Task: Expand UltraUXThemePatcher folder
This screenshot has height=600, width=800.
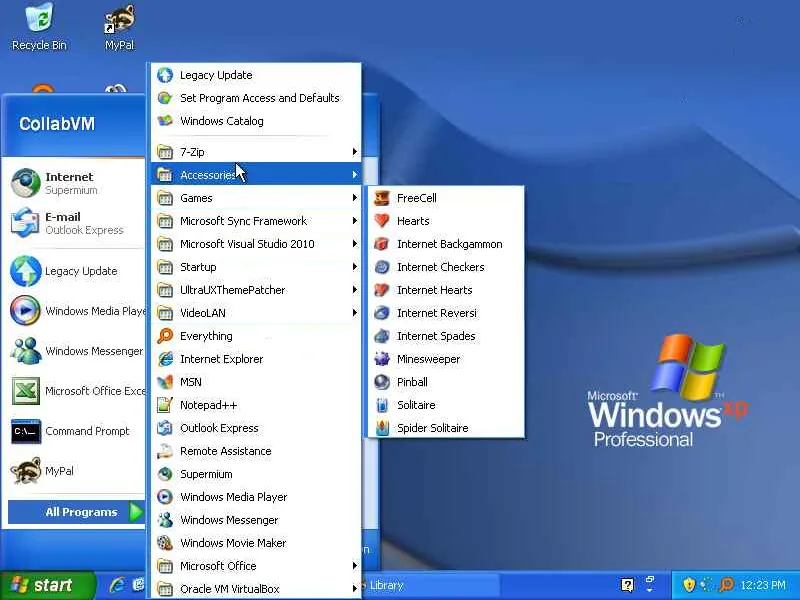Action: coord(256,290)
